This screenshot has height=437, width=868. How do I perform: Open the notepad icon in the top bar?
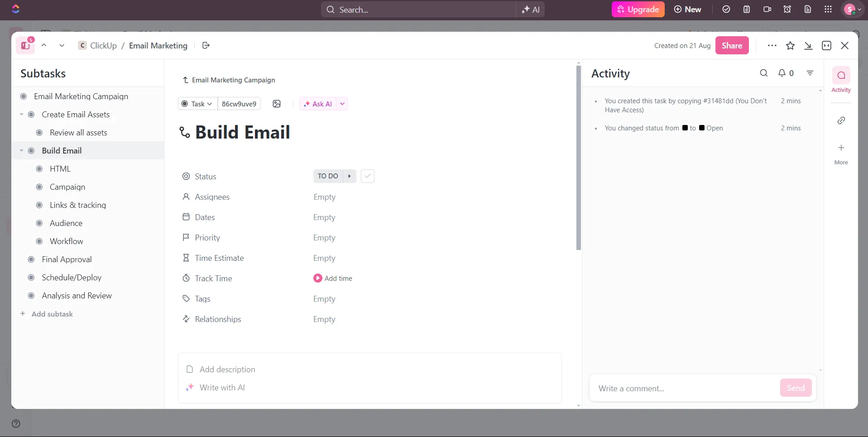(747, 10)
